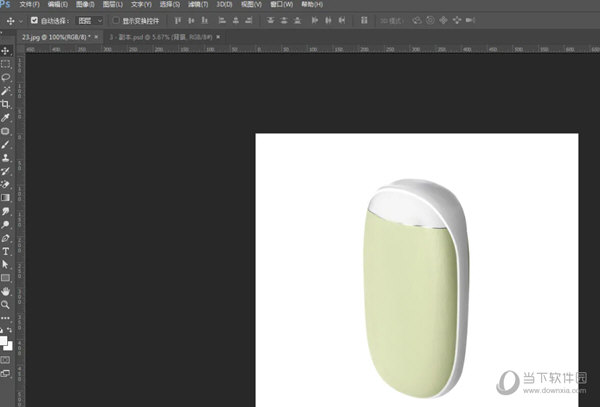Select the Pen tool
Viewport: 600px width, 407px height.
tap(5, 238)
